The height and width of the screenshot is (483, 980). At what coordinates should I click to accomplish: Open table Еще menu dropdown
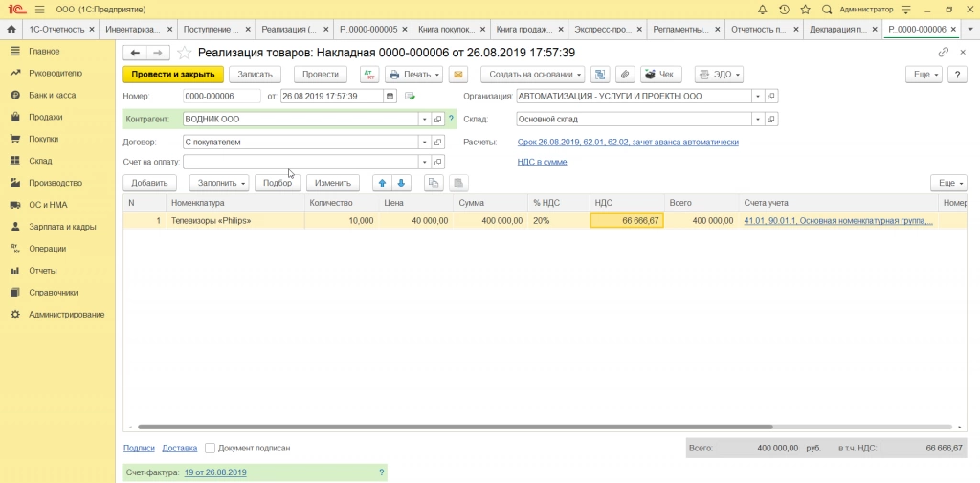coord(948,183)
